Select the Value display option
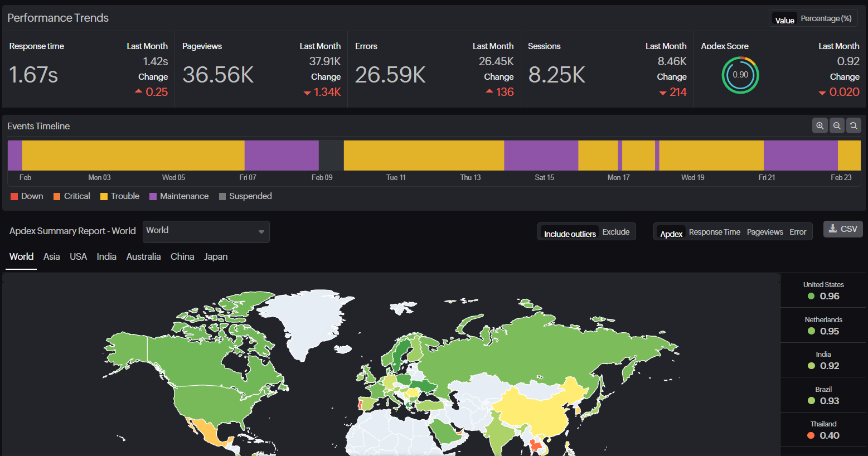This screenshot has height=456, width=868. (x=784, y=20)
